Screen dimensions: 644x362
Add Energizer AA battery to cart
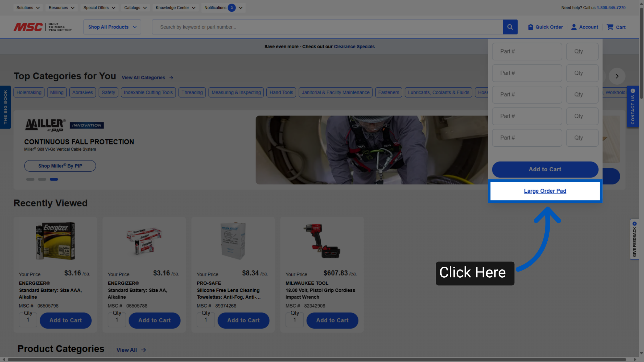[154, 320]
